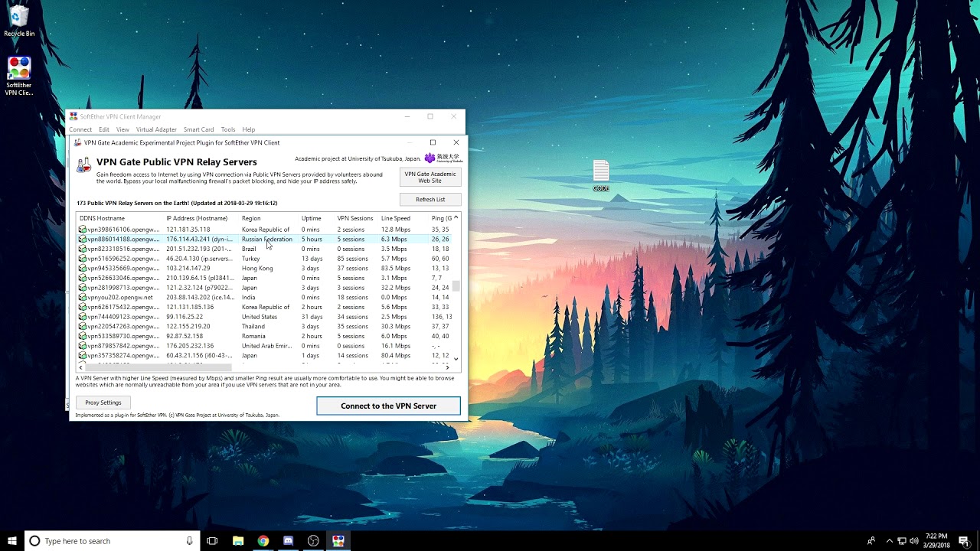Click the server list scroll-down arrow
This screenshot has width=980, height=551.
(x=456, y=359)
